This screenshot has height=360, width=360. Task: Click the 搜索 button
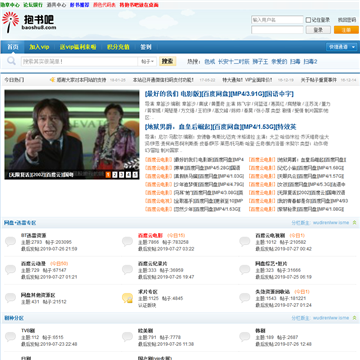(167, 61)
